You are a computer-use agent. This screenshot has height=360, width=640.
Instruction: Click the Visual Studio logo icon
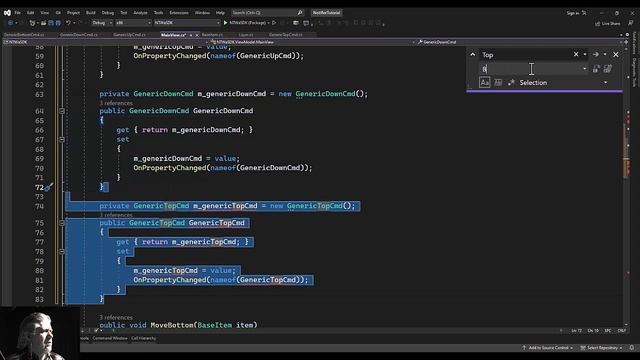pyautogui.click(x=7, y=13)
